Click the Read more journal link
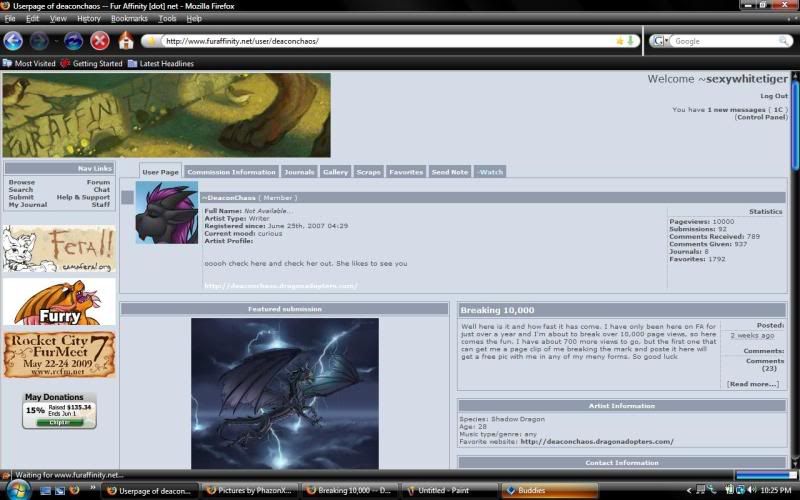Viewport: 800px width, 500px height. [x=753, y=384]
